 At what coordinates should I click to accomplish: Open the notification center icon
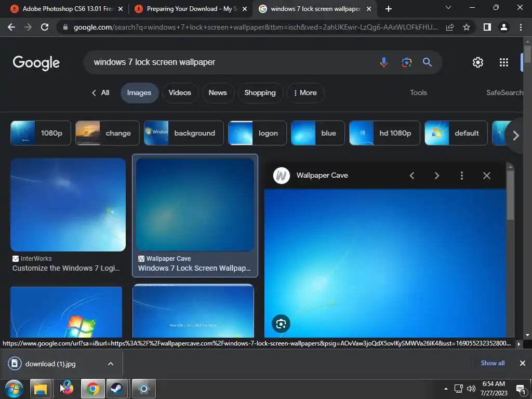pyautogui.click(x=521, y=390)
